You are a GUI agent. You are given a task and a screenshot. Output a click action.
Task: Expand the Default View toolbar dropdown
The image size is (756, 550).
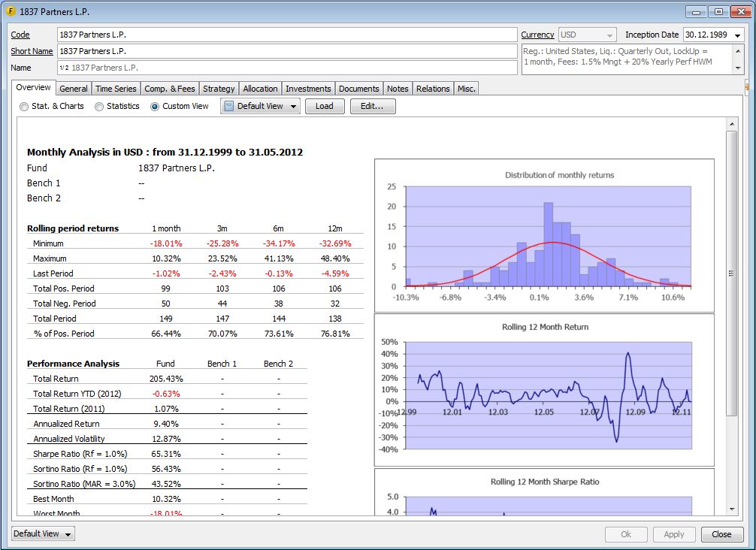click(293, 107)
